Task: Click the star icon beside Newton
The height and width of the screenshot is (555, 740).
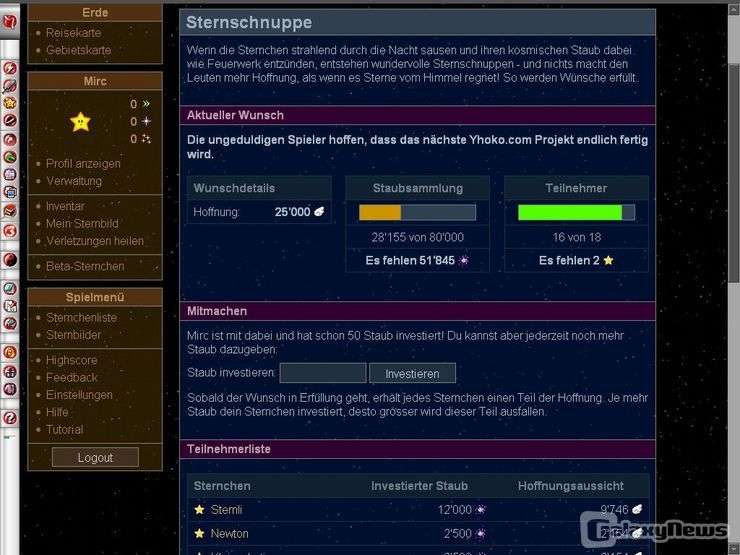Action: [199, 533]
